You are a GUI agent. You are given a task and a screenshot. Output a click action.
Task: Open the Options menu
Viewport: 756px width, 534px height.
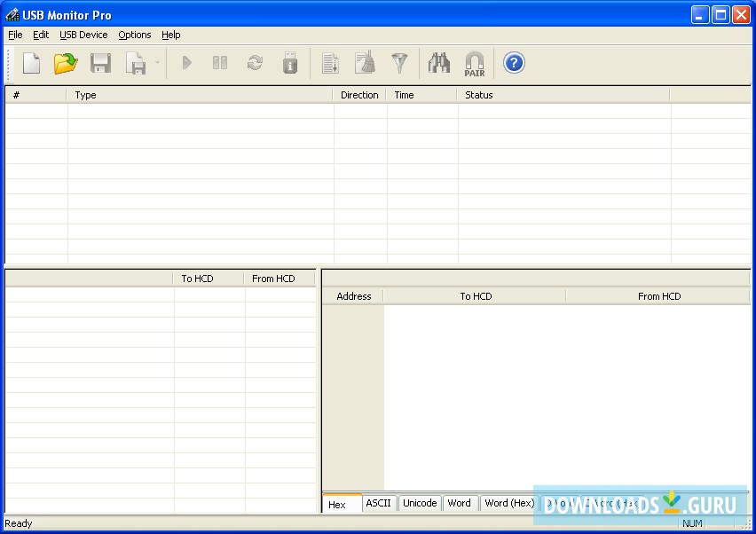point(135,35)
